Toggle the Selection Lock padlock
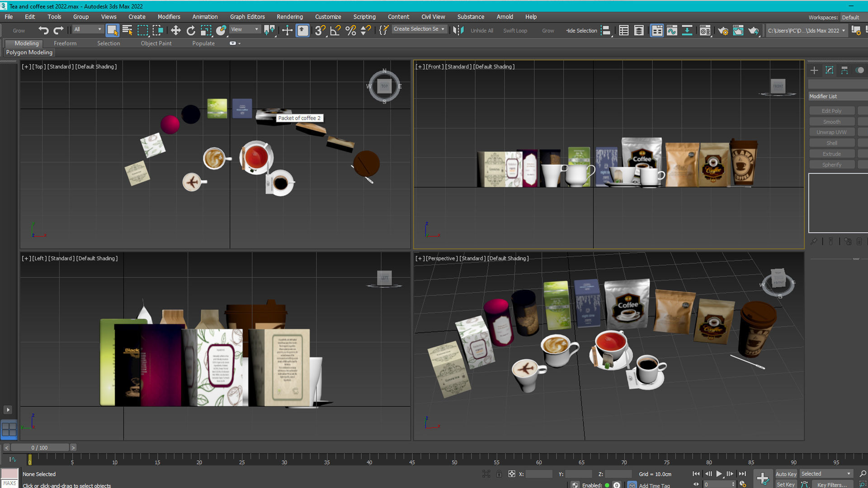The height and width of the screenshot is (488, 868). click(499, 474)
